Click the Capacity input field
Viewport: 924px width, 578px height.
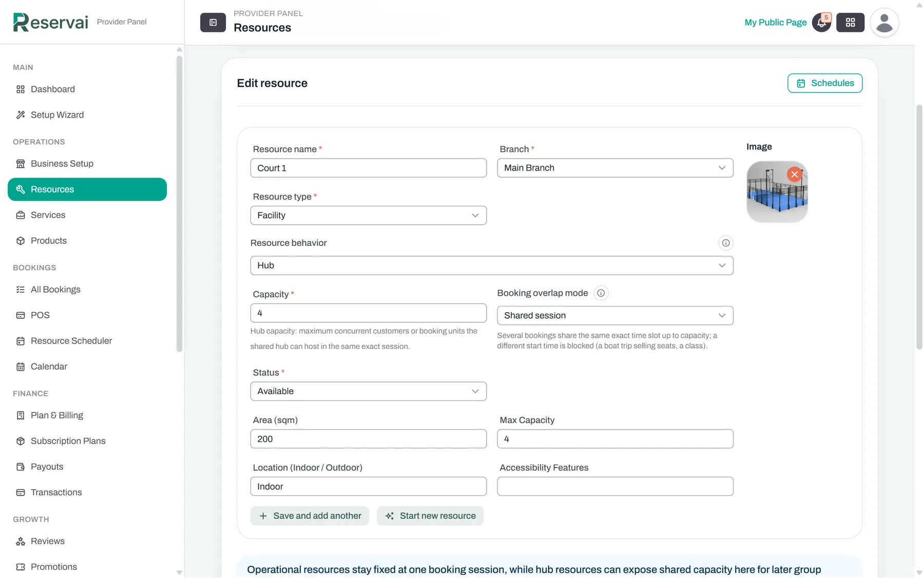pyautogui.click(x=369, y=313)
